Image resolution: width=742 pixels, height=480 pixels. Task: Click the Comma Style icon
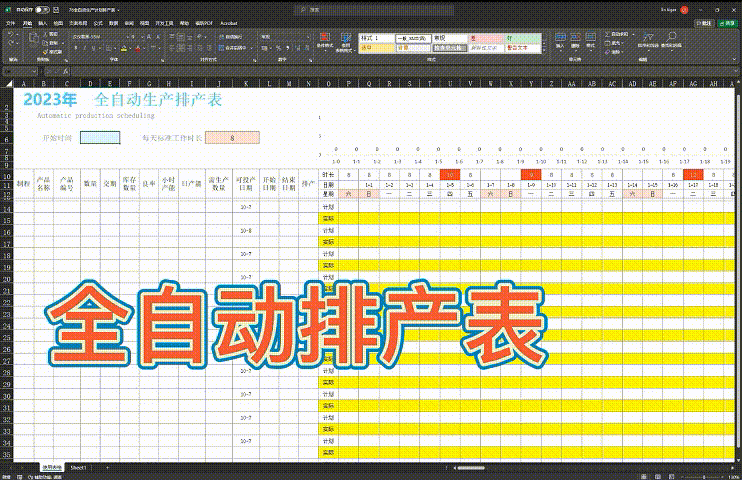[287, 48]
